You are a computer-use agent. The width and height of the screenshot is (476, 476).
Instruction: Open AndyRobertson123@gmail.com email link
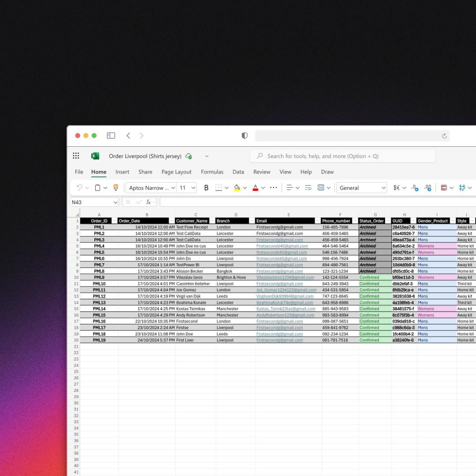click(285, 315)
